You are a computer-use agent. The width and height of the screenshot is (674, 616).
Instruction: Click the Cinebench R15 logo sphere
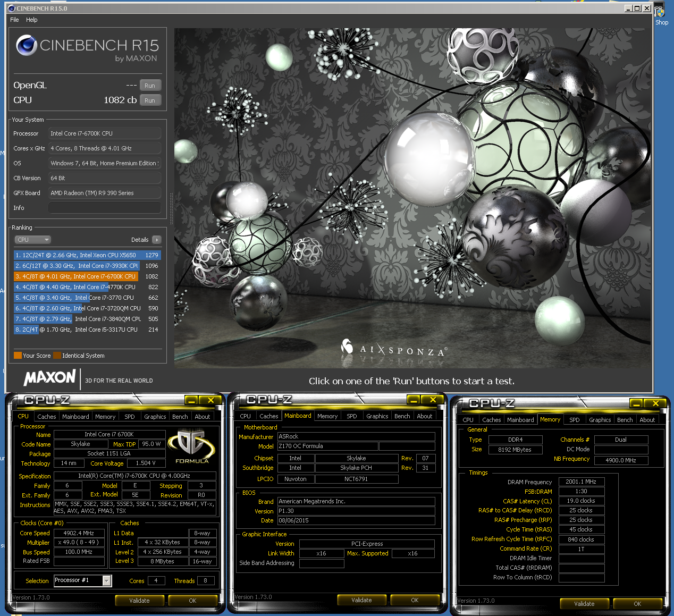coord(27,46)
